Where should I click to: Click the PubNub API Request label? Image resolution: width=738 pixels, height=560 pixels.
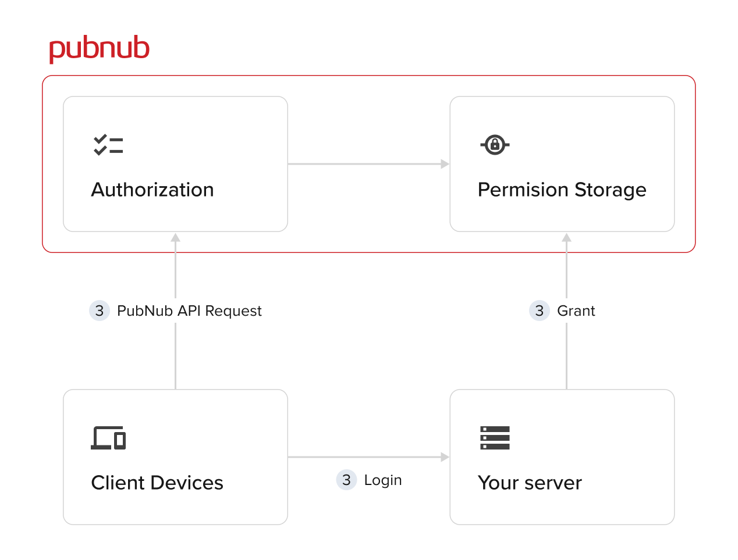click(189, 311)
